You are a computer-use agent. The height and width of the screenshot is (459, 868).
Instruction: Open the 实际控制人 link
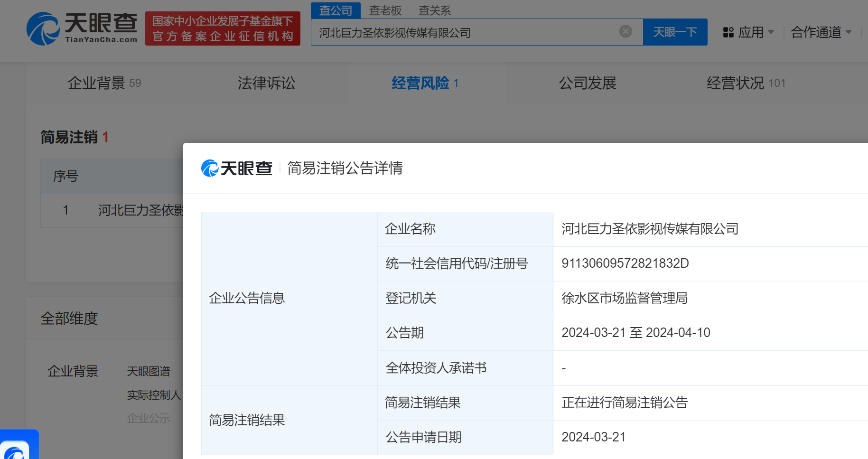154,395
